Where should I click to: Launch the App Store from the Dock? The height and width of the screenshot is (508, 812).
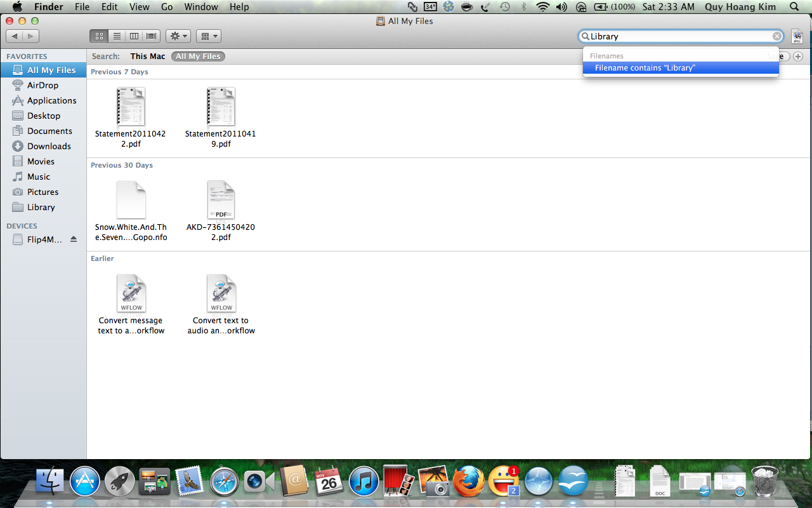pyautogui.click(x=85, y=482)
